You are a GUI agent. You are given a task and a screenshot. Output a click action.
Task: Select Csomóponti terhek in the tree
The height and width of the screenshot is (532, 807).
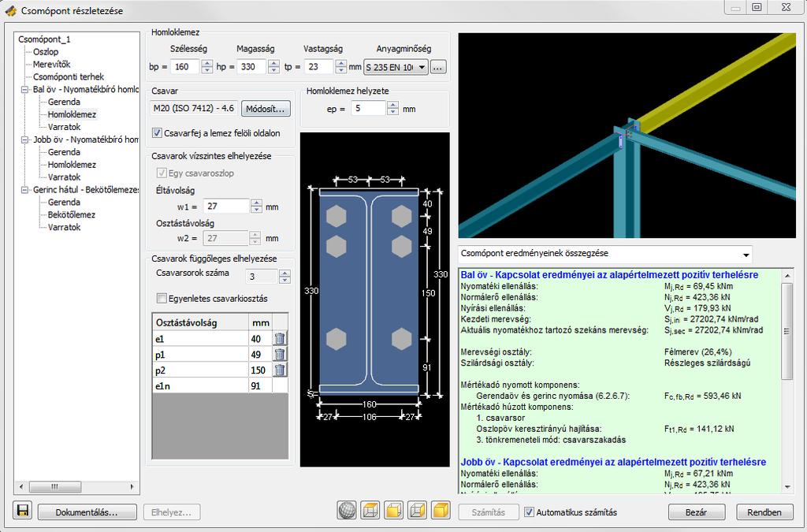click(69, 76)
